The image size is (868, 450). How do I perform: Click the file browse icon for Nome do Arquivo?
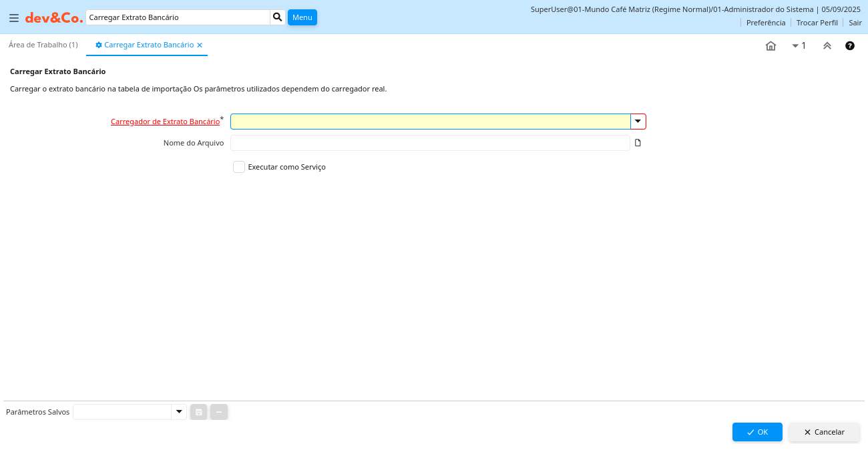pos(638,143)
